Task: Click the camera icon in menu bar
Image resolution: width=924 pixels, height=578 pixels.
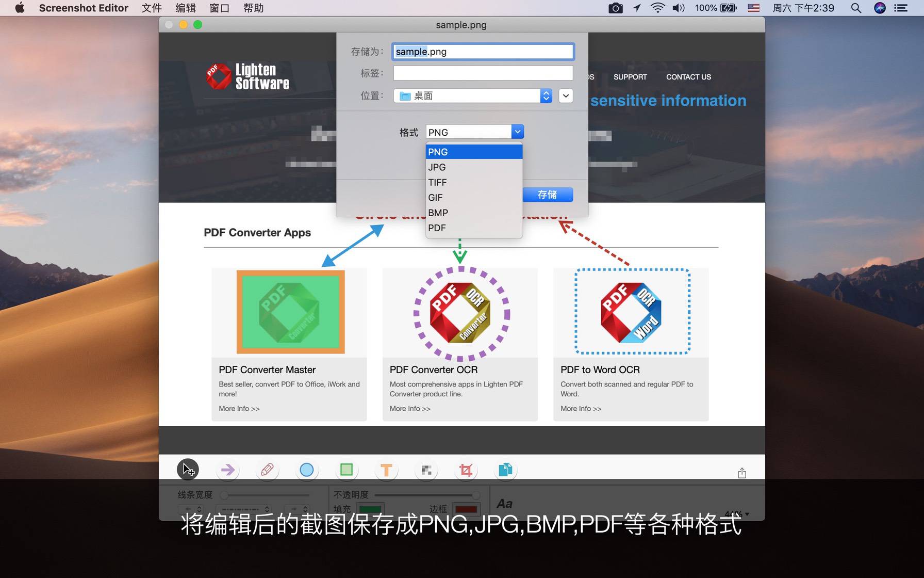Action: [616, 8]
